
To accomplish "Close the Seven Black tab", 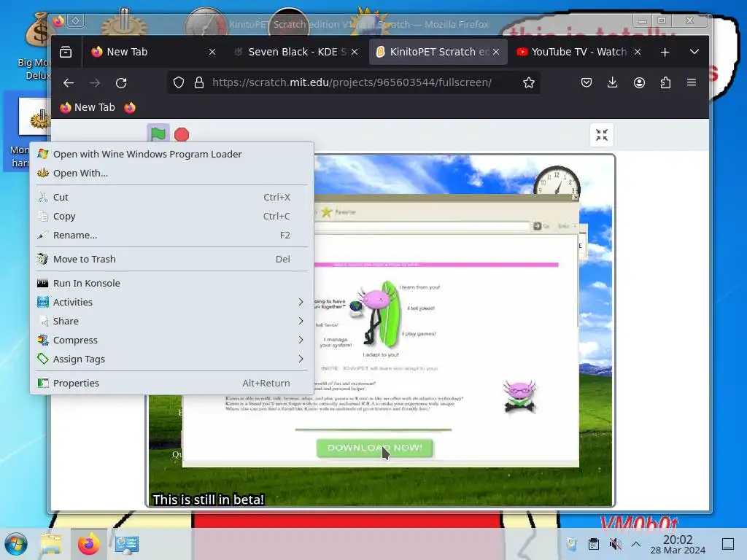I will pos(355,52).
